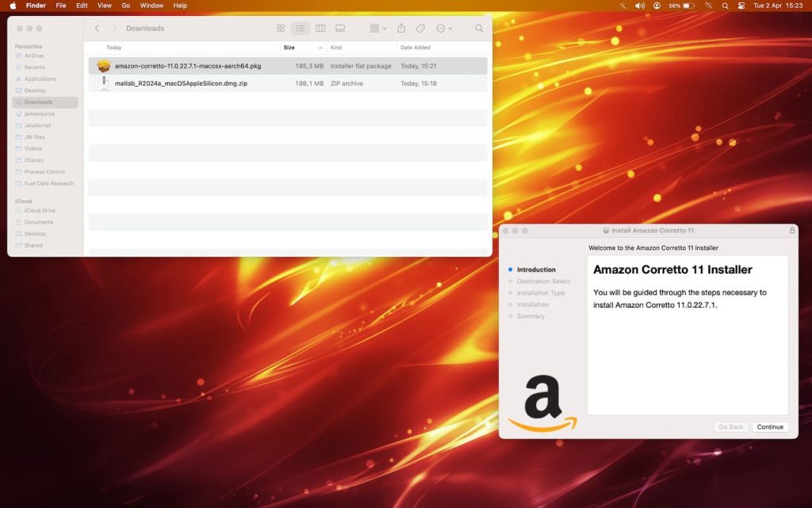
Task: Select amazon-corretto-11.0.22.7.1-macosx-aarch64.pkg file name
Action: click(188, 66)
